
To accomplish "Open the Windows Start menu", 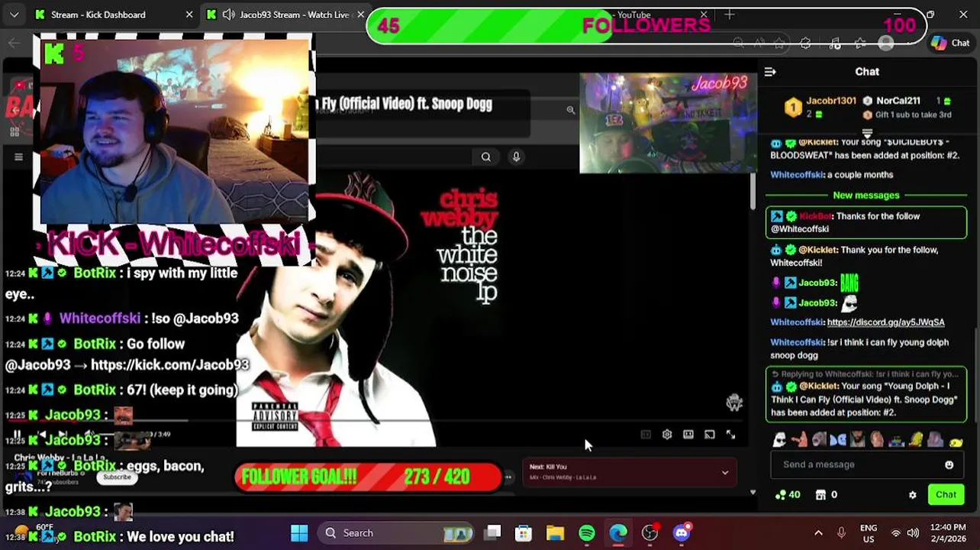I will 299,533.
